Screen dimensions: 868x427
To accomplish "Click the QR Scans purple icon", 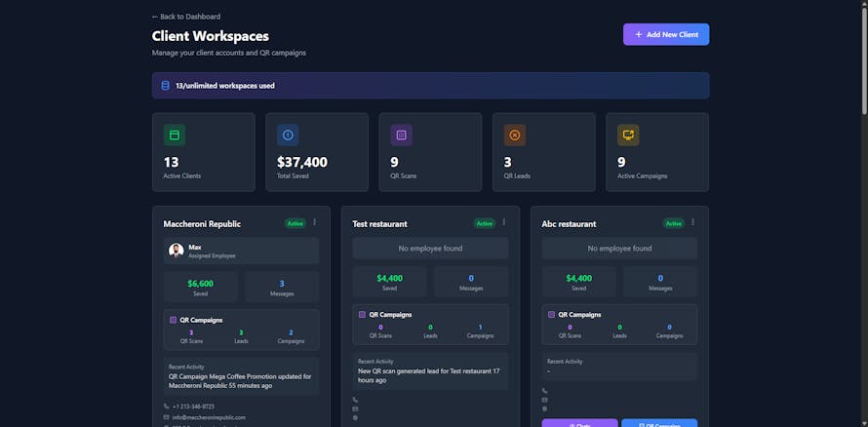I will (x=401, y=136).
